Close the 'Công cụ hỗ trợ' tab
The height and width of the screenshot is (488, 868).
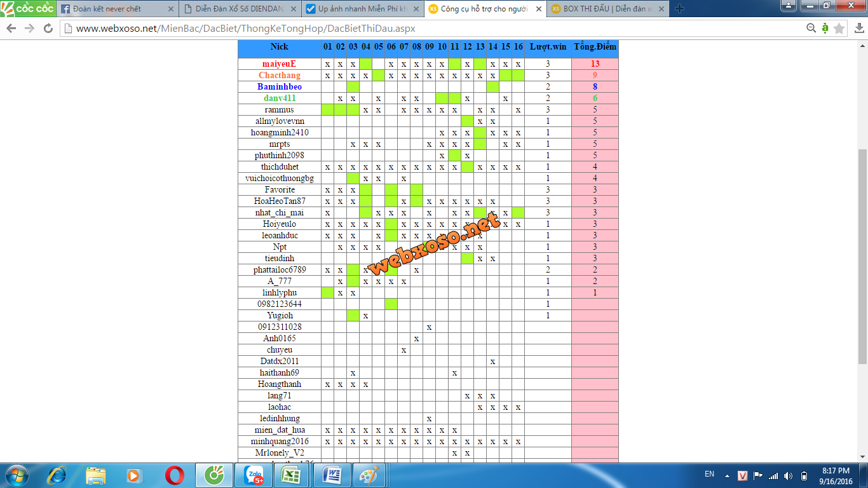coord(538,9)
